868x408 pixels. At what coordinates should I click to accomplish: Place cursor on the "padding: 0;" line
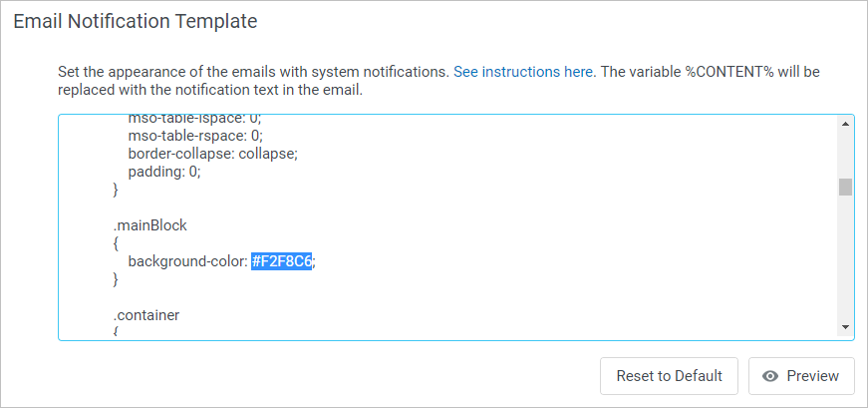tap(164, 172)
